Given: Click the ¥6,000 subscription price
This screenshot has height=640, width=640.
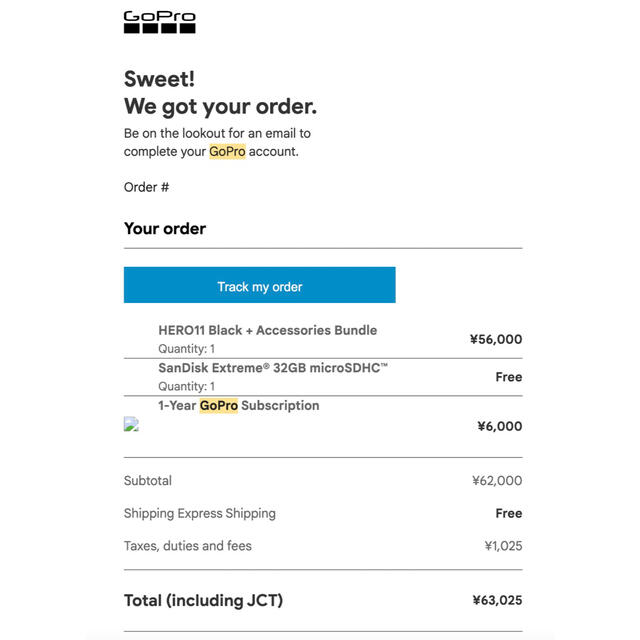Looking at the screenshot, I should (500, 426).
